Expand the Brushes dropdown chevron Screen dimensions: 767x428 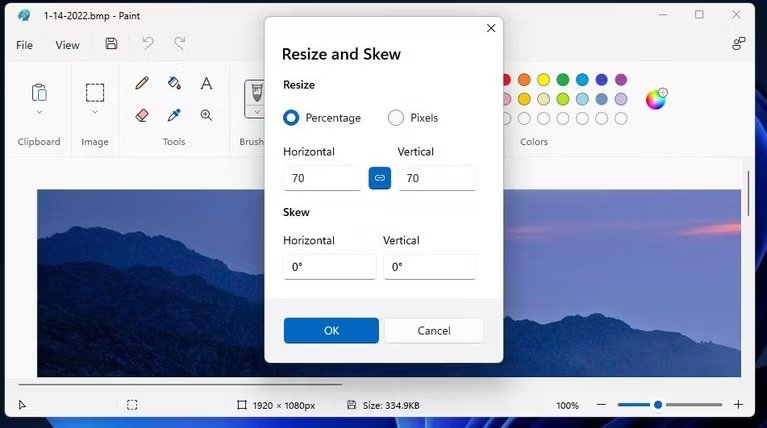pos(256,113)
